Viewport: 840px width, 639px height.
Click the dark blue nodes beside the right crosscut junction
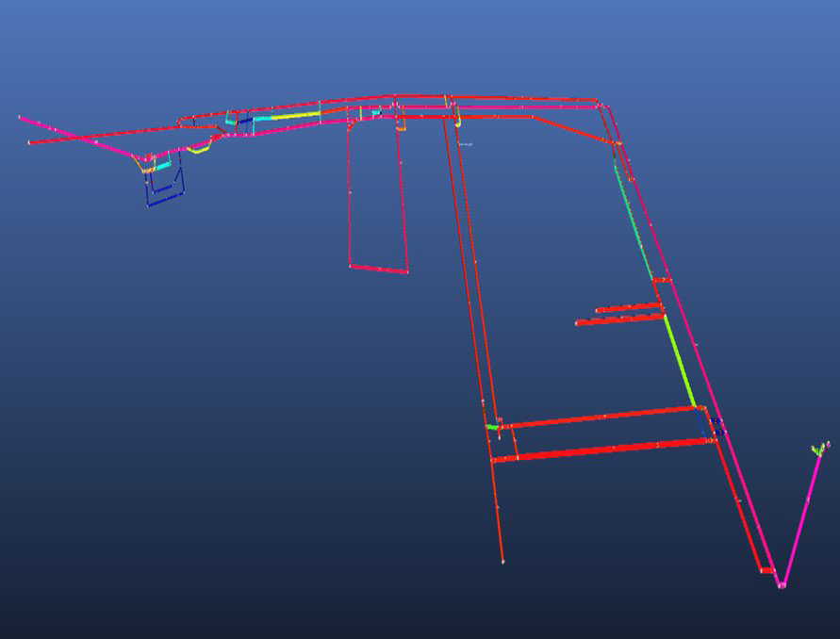tap(717, 425)
